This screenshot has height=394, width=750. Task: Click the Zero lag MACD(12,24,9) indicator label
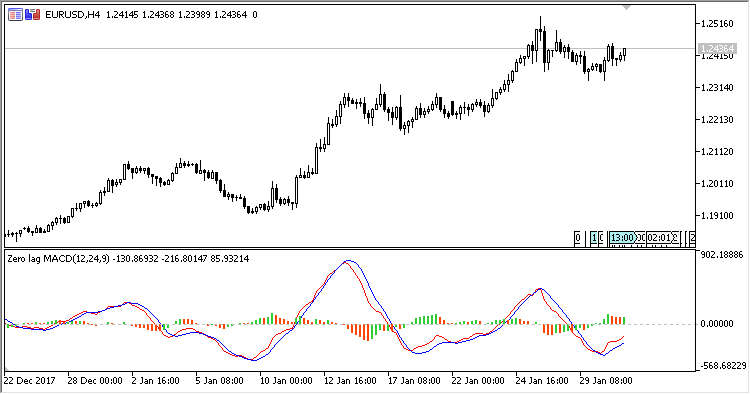point(58,259)
